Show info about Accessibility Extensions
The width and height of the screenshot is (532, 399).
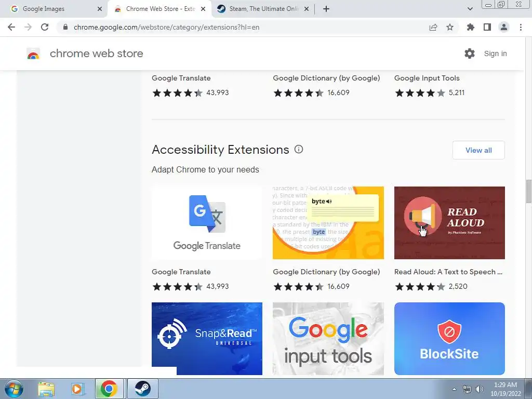(299, 149)
